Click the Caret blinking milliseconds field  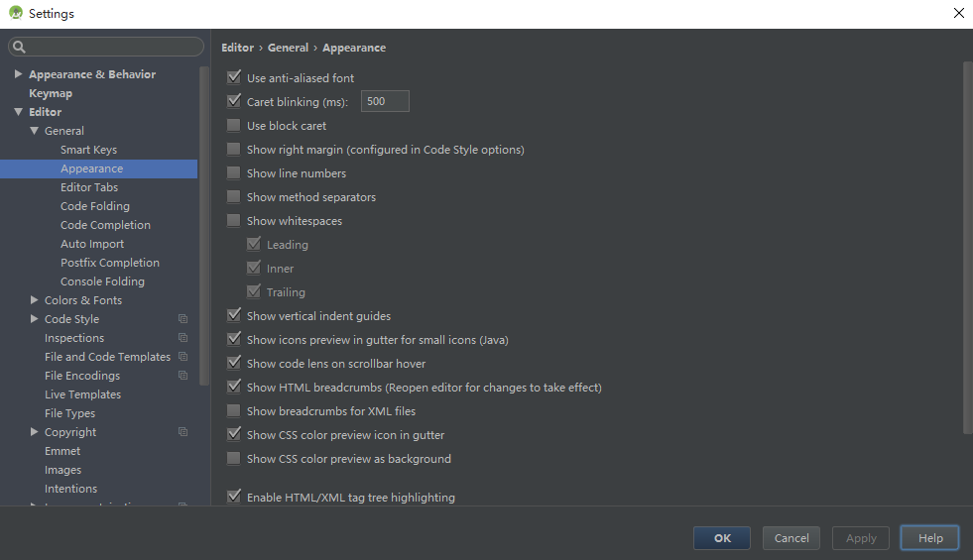point(385,102)
